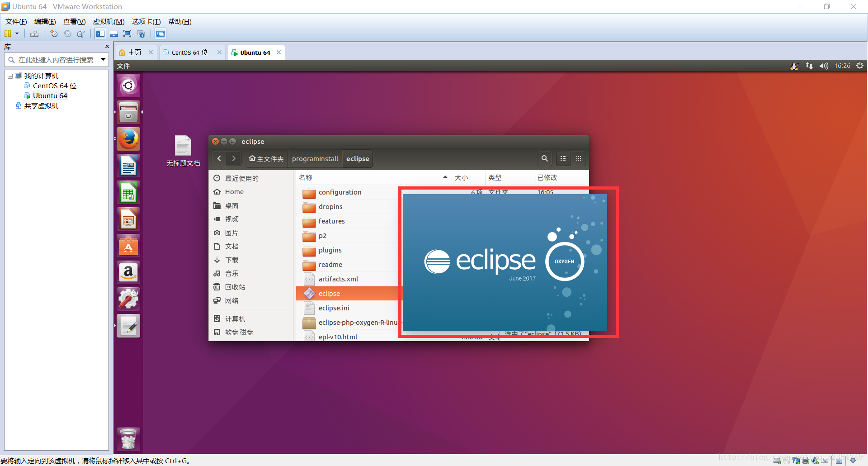Collapse the 我的计算机 tree node
Image resolution: width=868 pixels, height=466 pixels.
tap(10, 76)
